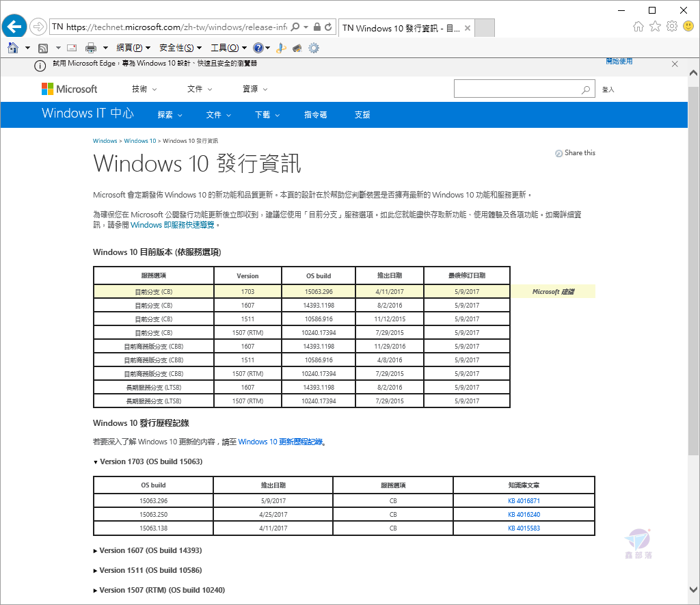Expand the 探索 menu in blue bar
This screenshot has width=700, height=605.
click(x=170, y=115)
